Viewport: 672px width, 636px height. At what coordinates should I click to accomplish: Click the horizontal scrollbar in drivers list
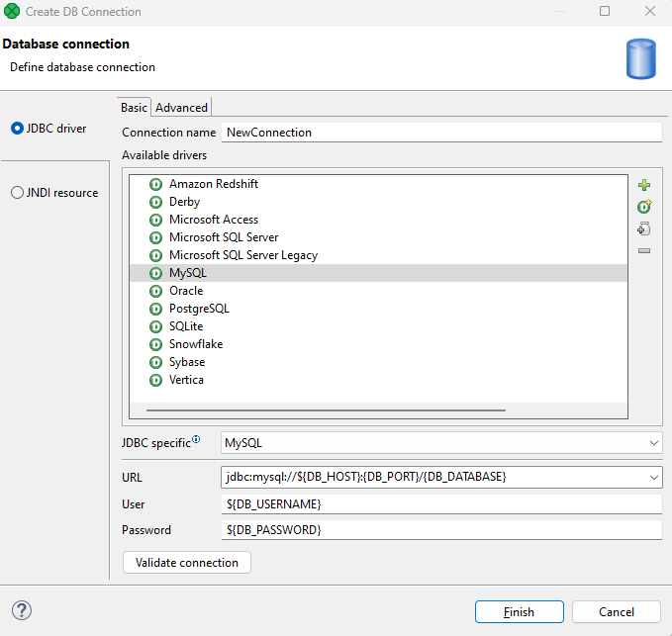click(326, 410)
